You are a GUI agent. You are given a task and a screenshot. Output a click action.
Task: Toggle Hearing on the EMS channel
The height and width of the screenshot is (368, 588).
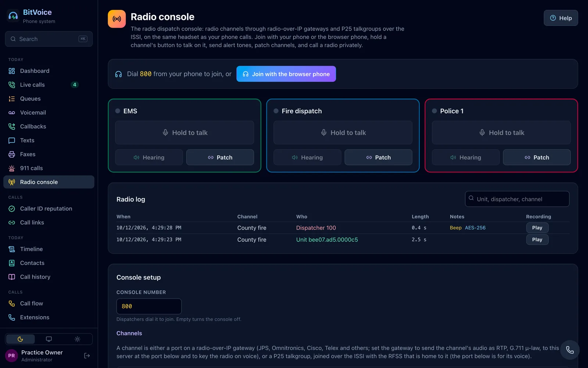tap(149, 158)
